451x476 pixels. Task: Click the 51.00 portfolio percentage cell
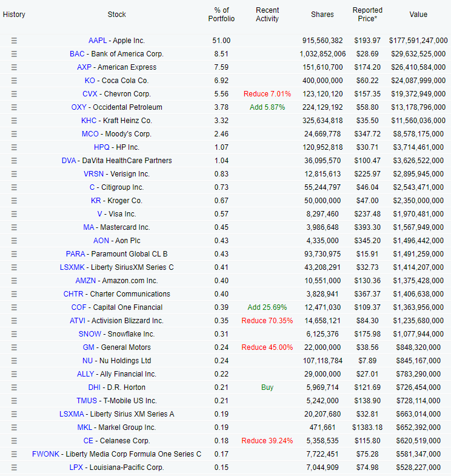click(221, 41)
